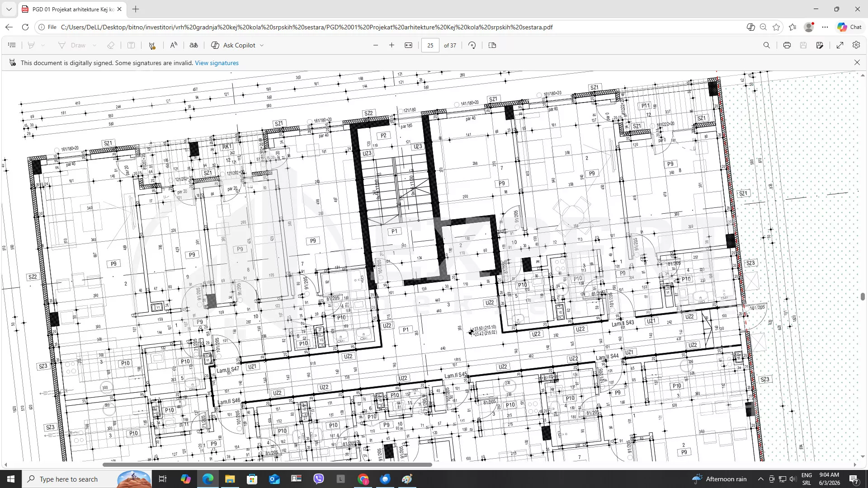Open a new browser tab
868x488 pixels.
coord(136,9)
